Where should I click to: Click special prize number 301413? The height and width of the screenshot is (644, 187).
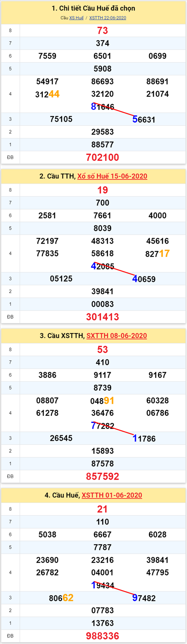[102, 317]
